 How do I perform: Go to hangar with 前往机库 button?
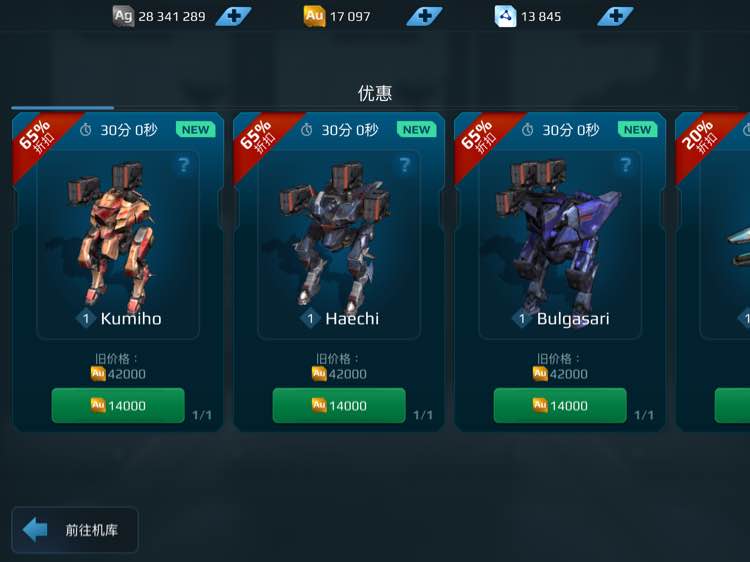(x=75, y=530)
